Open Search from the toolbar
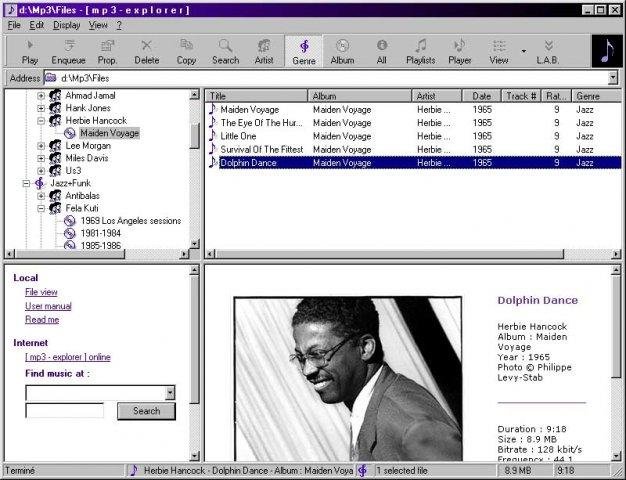This screenshot has width=626, height=480. (x=226, y=45)
